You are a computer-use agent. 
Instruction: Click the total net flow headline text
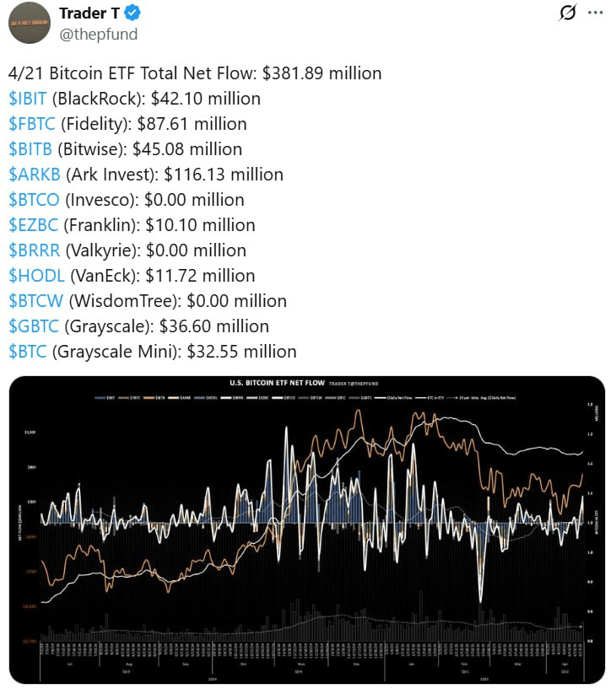195,73
